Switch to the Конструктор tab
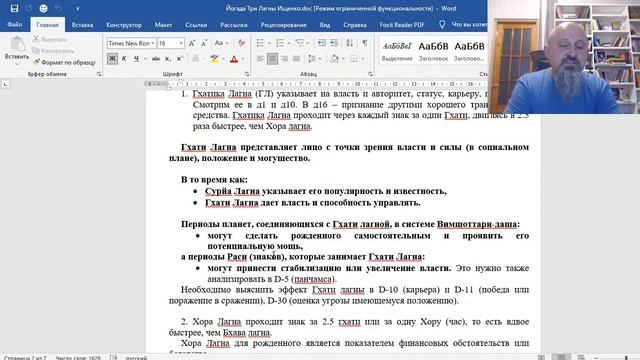Screen dimensions: 640x360 pyautogui.click(x=124, y=24)
